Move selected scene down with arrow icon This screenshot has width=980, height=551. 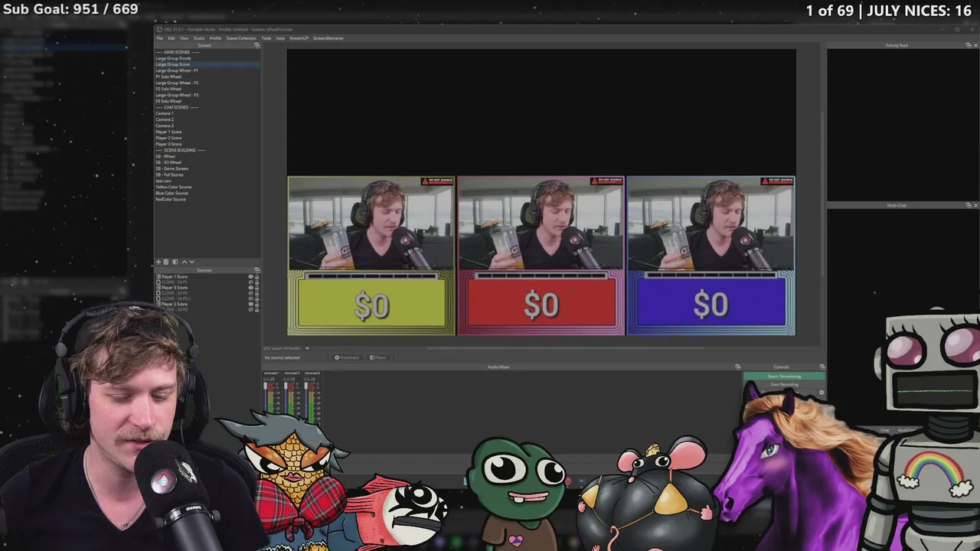pos(192,262)
